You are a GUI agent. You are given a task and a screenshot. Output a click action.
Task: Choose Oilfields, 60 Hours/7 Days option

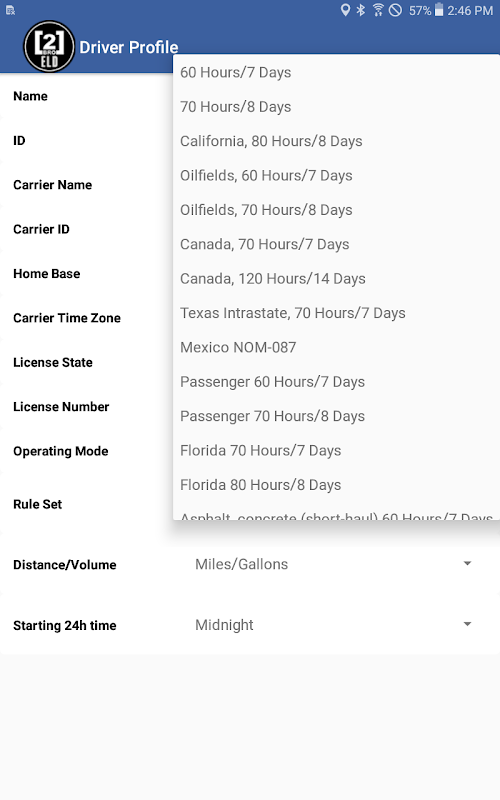pyautogui.click(x=336, y=176)
